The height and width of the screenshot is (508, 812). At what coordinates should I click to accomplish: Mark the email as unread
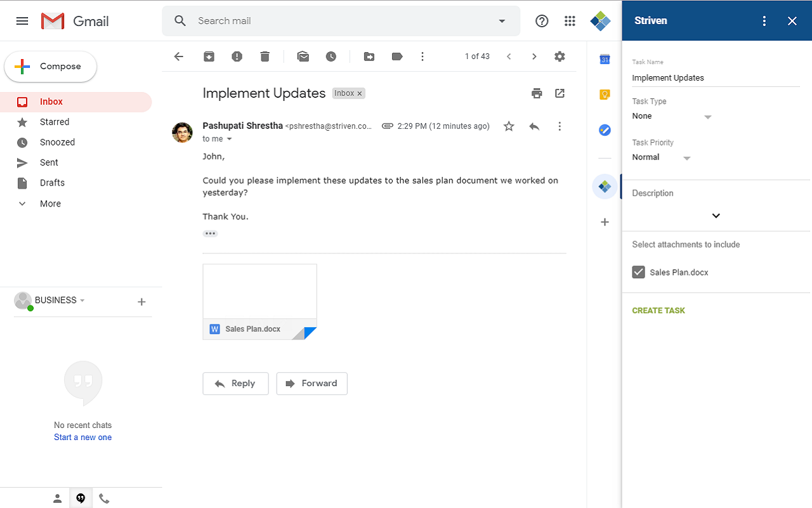[x=303, y=57]
